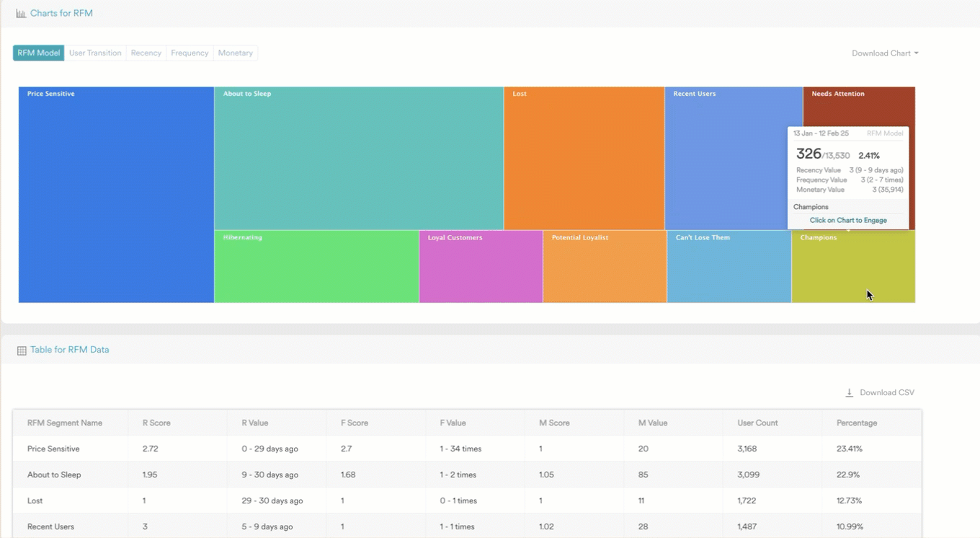Image resolution: width=980 pixels, height=538 pixels.
Task: Switch to the User Transition tab
Action: click(x=95, y=53)
